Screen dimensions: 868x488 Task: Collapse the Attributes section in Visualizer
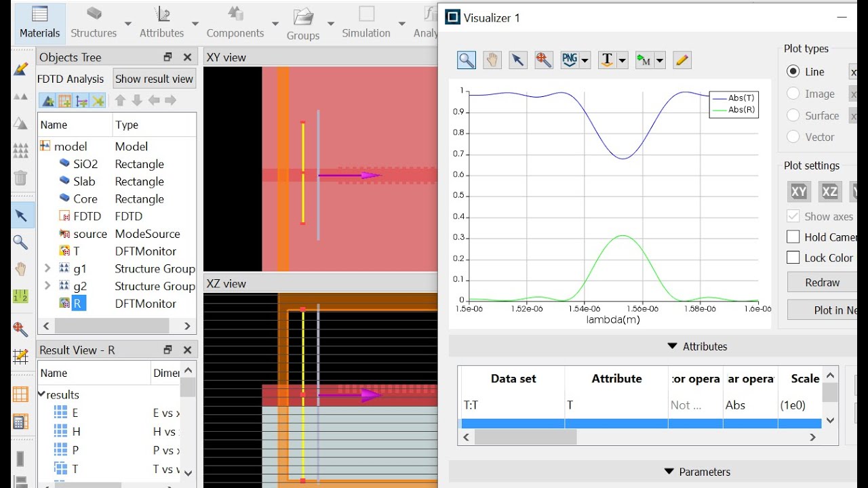pos(672,346)
